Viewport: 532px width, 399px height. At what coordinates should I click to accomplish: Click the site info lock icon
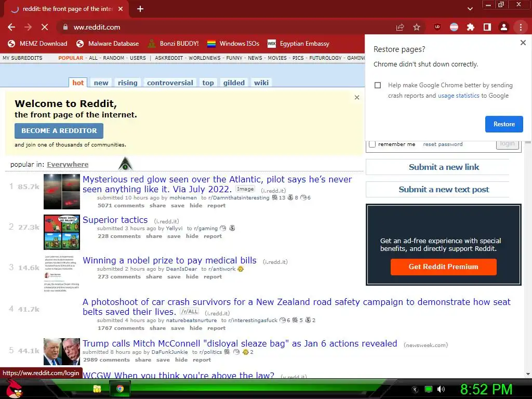click(65, 27)
